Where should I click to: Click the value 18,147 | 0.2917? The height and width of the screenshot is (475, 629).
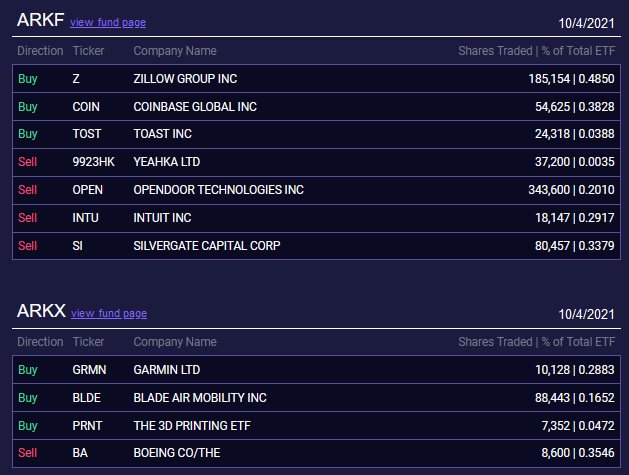[x=574, y=218]
